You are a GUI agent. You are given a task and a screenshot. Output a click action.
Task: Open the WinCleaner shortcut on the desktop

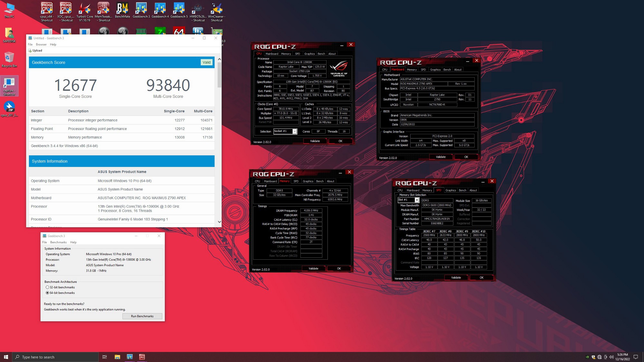[x=216, y=12]
